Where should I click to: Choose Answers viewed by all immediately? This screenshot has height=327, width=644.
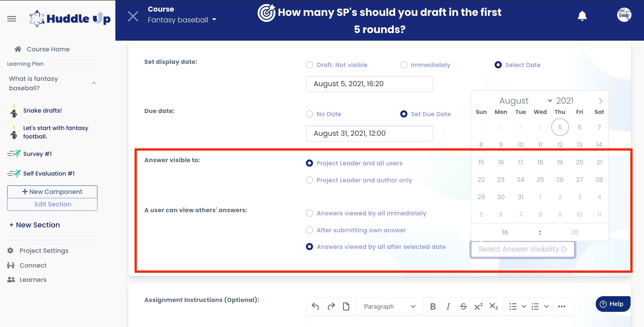point(309,213)
